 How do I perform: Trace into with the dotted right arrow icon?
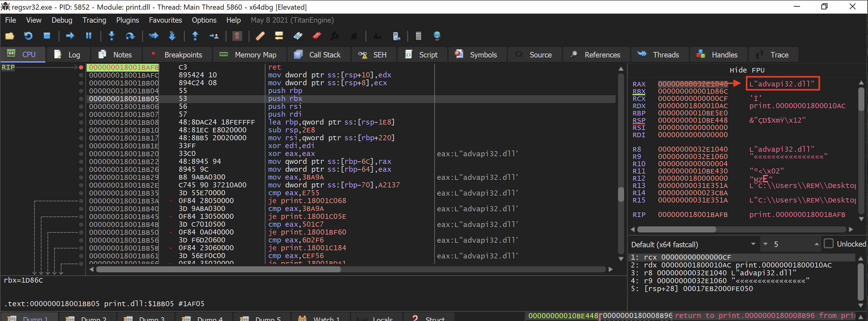click(154, 36)
